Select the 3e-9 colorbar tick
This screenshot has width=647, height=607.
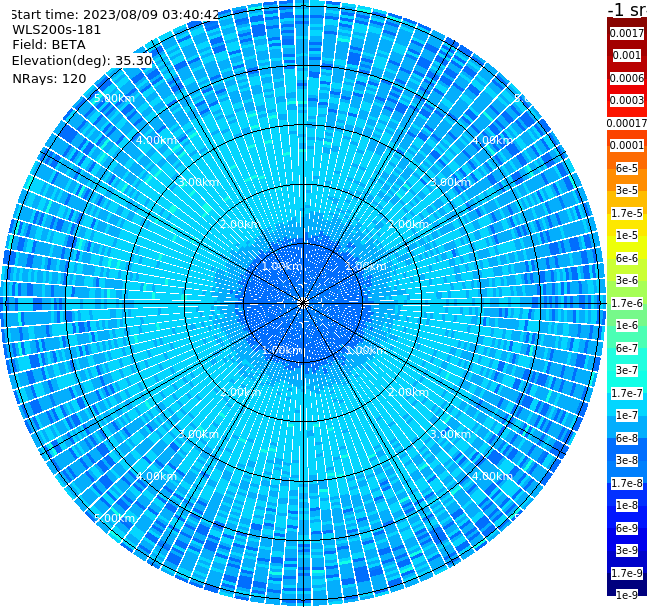tap(627, 550)
